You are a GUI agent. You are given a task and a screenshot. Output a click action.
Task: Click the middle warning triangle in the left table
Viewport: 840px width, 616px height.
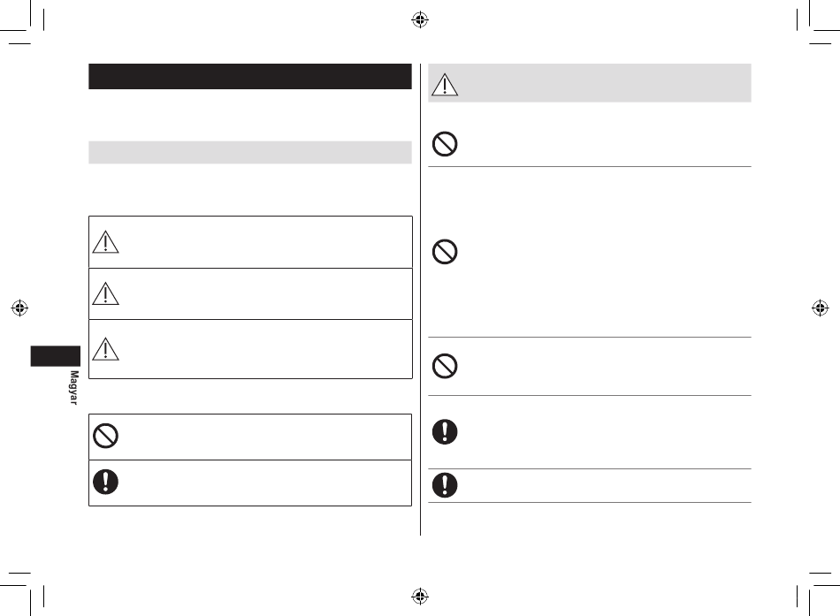click(105, 293)
